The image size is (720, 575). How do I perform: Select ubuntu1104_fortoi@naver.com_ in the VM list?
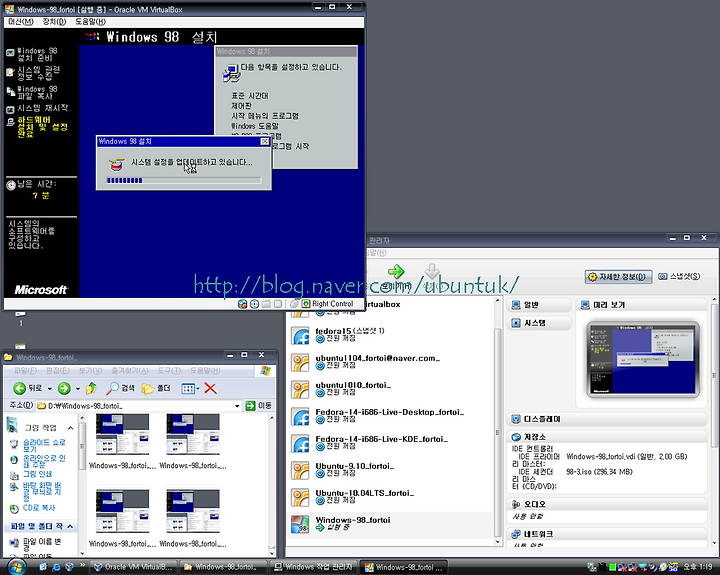click(x=389, y=362)
